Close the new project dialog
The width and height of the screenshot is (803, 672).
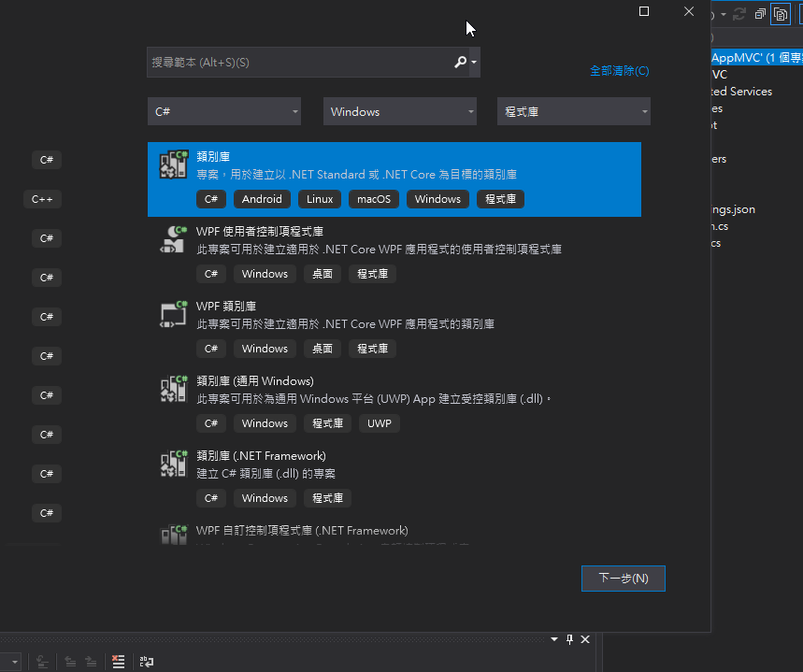tap(689, 11)
